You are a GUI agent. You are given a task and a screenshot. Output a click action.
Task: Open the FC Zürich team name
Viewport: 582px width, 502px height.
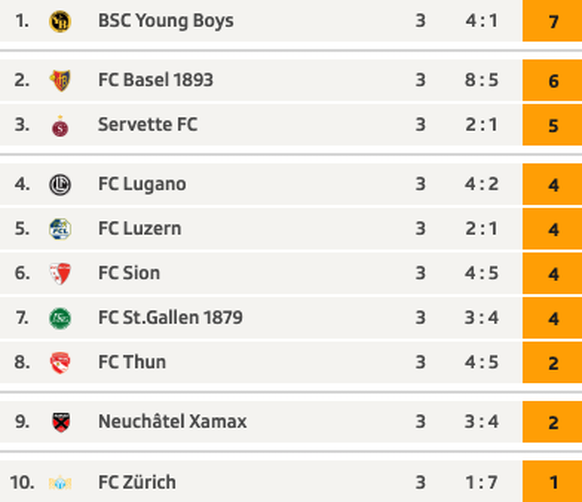[137, 482]
